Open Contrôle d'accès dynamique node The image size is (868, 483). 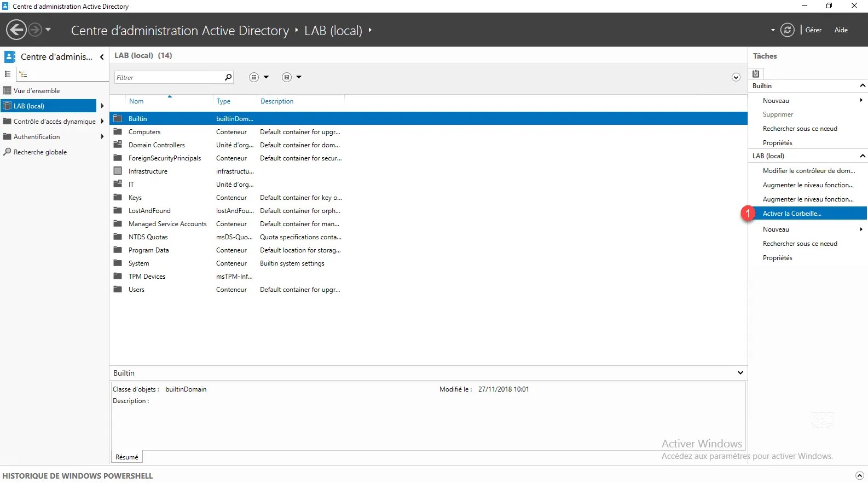54,122
